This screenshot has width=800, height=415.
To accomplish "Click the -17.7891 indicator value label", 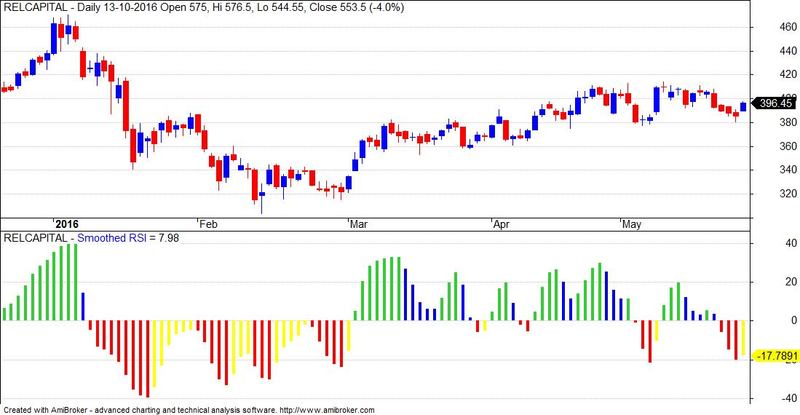I will pos(778,356).
